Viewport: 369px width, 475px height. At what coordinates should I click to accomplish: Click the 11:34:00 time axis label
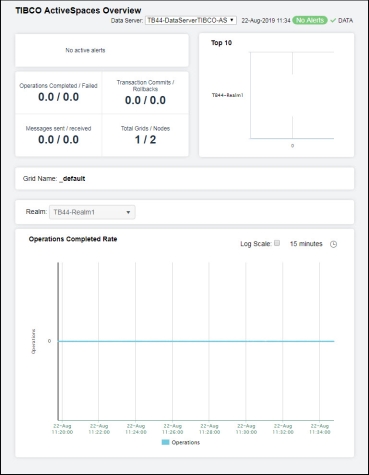pyautogui.click(x=320, y=432)
